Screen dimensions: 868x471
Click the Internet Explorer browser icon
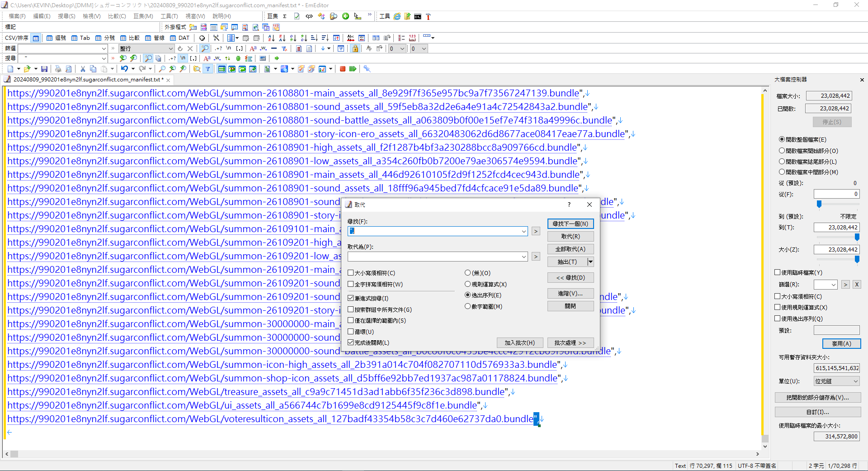[x=397, y=16]
